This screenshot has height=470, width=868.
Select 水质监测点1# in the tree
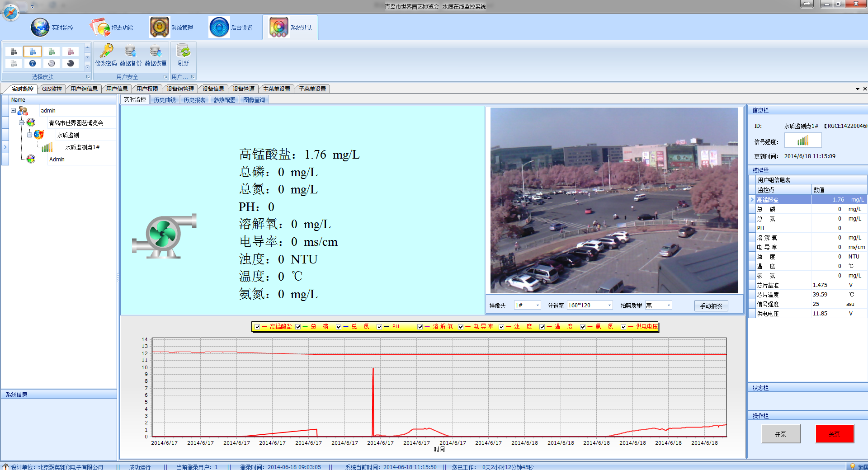coord(82,147)
